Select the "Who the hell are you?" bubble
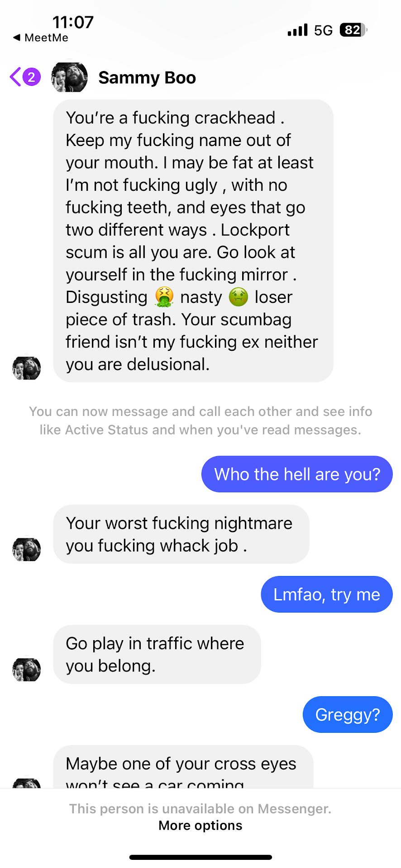Image resolution: width=401 pixels, height=868 pixels. [297, 474]
